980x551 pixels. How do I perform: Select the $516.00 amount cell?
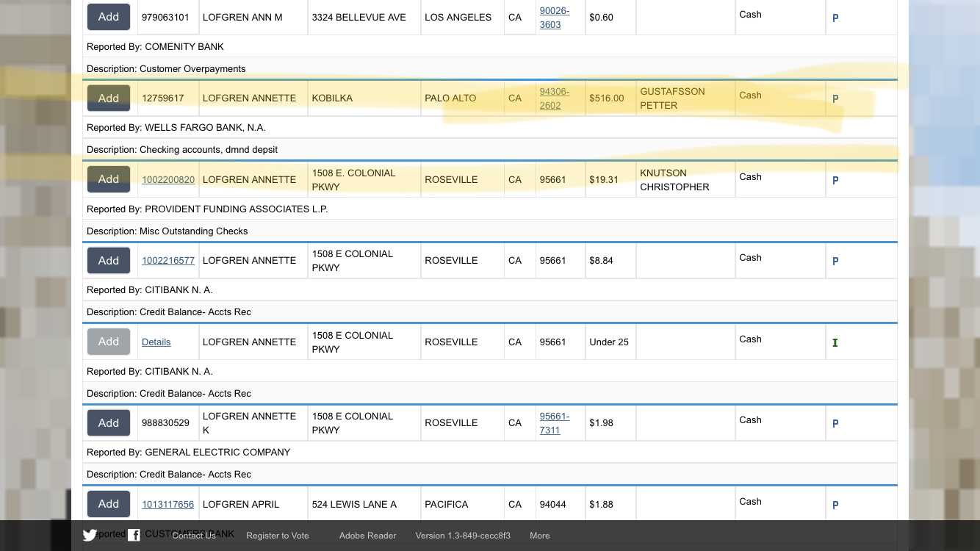(607, 98)
